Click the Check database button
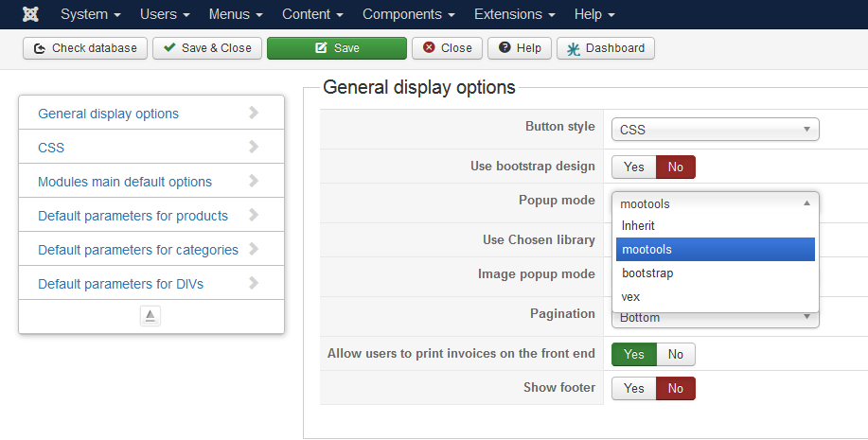 tap(85, 48)
